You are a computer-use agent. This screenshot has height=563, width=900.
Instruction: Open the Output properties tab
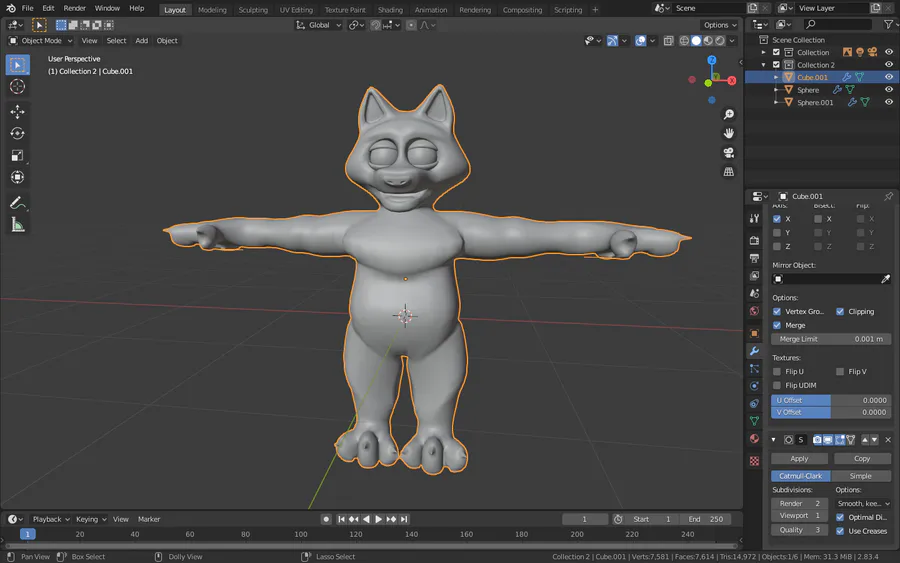coord(754,258)
